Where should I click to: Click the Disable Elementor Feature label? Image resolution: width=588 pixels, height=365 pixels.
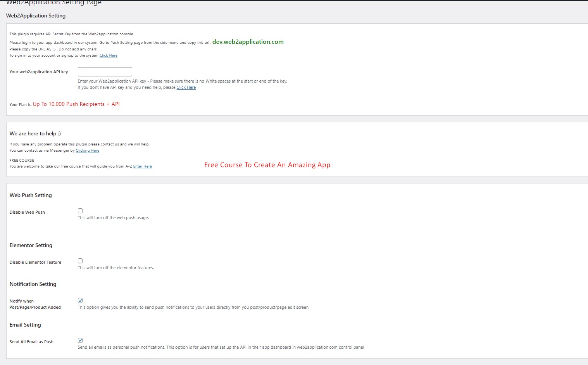click(x=35, y=262)
